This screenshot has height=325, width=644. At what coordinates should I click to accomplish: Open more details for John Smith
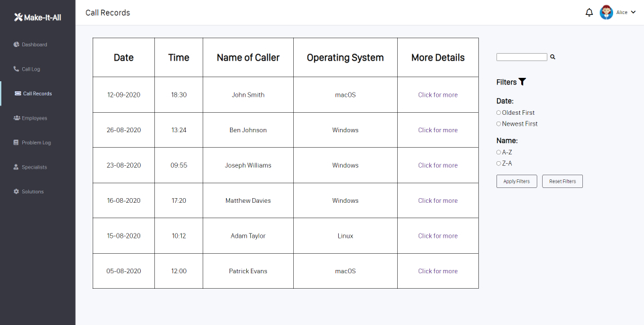(x=437, y=95)
